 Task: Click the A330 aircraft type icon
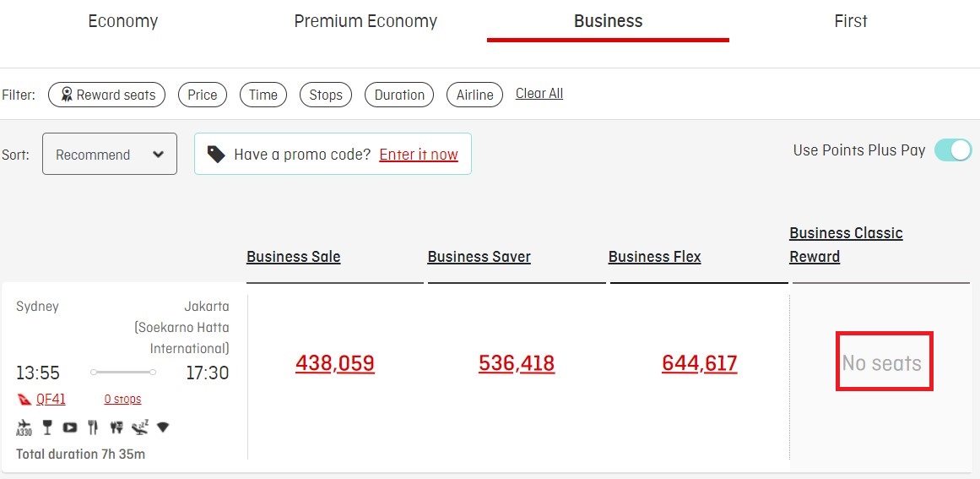pyautogui.click(x=24, y=427)
